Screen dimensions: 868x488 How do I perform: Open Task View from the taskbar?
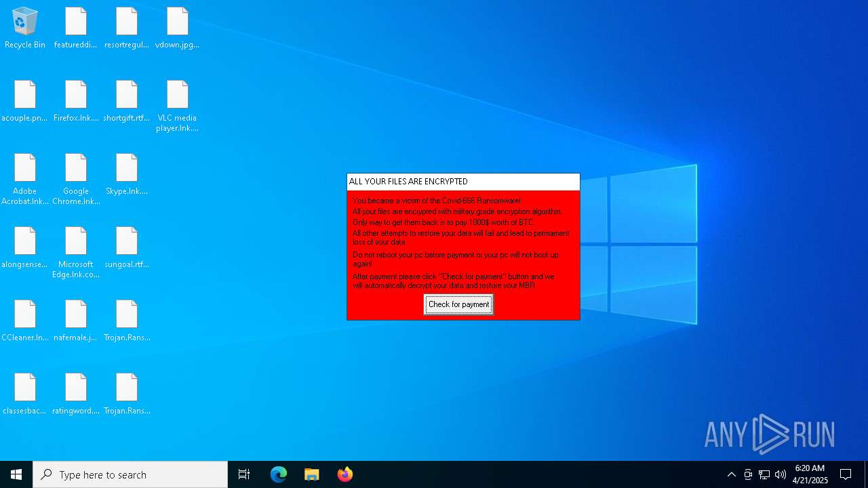pyautogui.click(x=244, y=474)
